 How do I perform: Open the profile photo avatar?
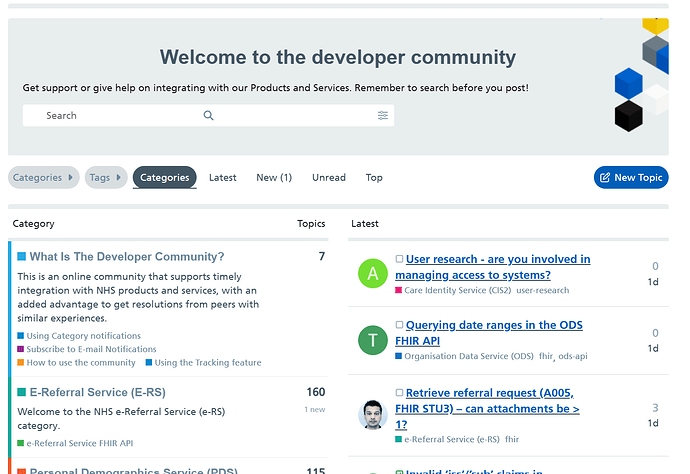[372, 415]
